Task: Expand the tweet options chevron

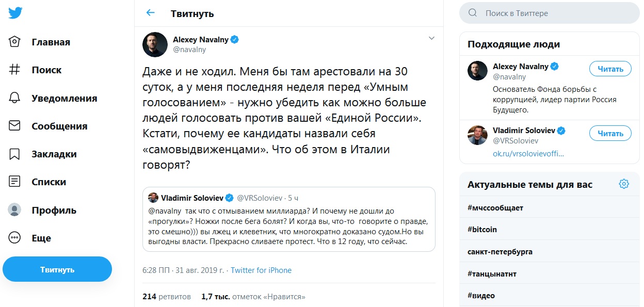Action: (x=432, y=38)
